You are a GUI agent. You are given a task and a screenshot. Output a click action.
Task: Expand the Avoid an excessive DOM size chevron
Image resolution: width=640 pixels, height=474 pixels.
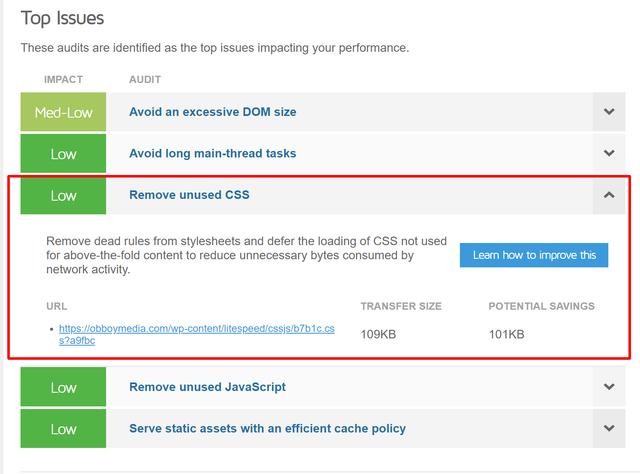[x=609, y=112]
